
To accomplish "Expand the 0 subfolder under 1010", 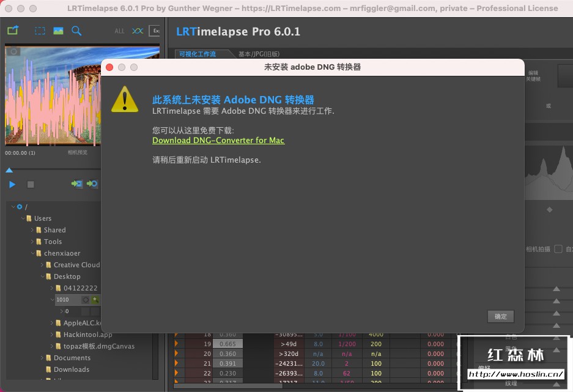I will (x=61, y=311).
